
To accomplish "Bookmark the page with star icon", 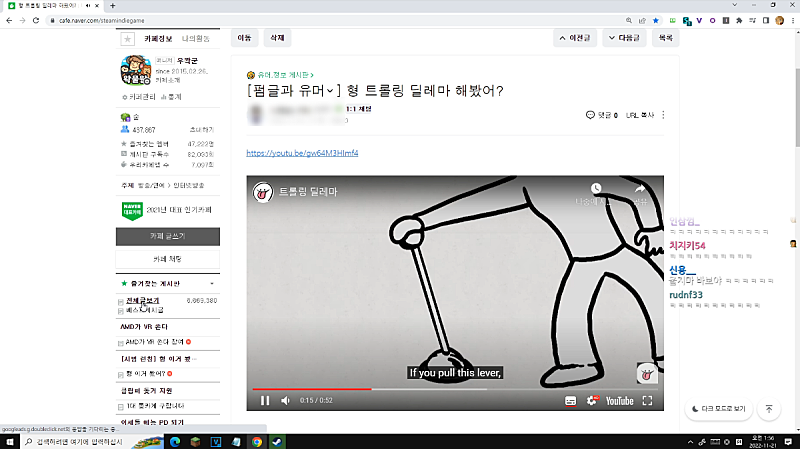I will coord(656,20).
